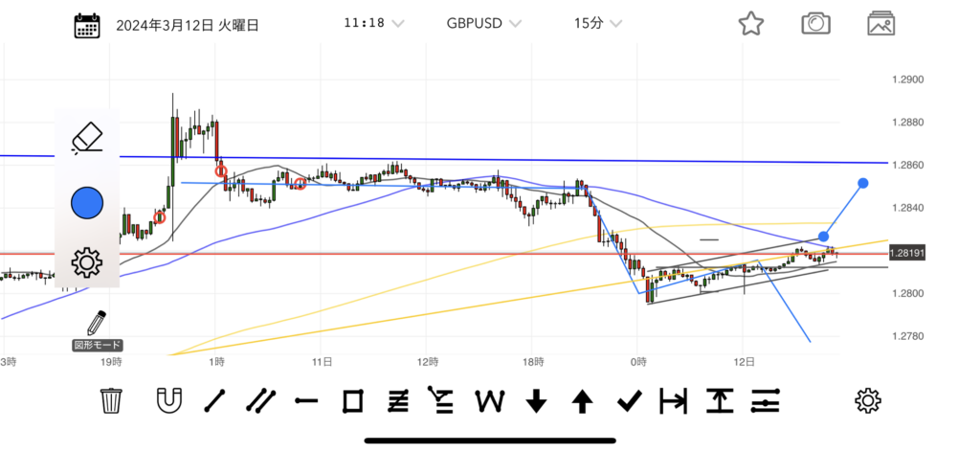Screen dimensions: 980x453
Task: Pick the rectangle shape tool
Action: tap(353, 401)
